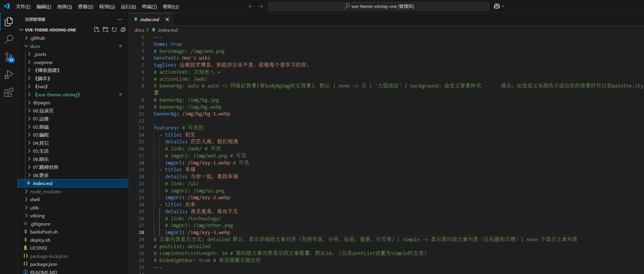The image size is (644, 274).
Task: Close the index.md editor tab
Action: tap(167, 19)
